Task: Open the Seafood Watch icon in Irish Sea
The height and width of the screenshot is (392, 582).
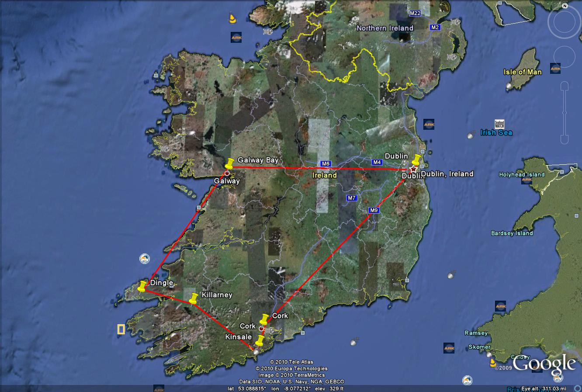Action: 499,124
